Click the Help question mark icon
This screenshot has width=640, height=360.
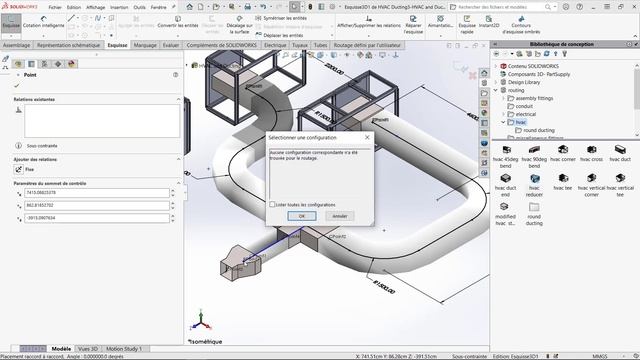pos(580,7)
